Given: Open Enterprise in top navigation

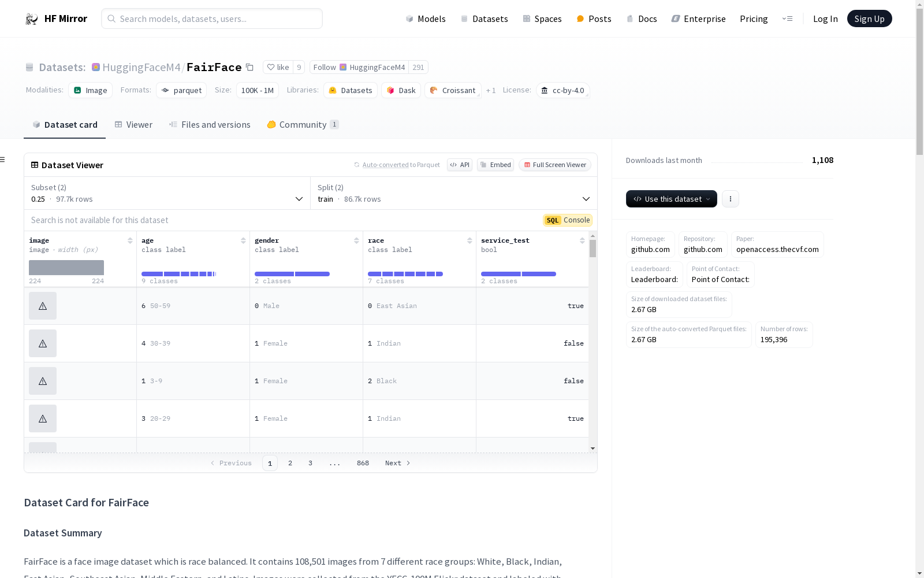Looking at the screenshot, I should (698, 19).
